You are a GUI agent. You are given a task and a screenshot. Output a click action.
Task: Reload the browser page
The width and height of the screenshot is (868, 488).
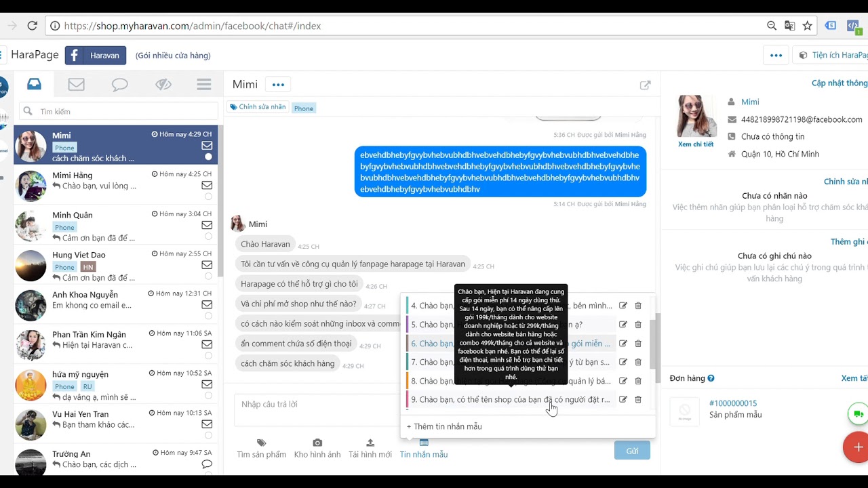[32, 26]
